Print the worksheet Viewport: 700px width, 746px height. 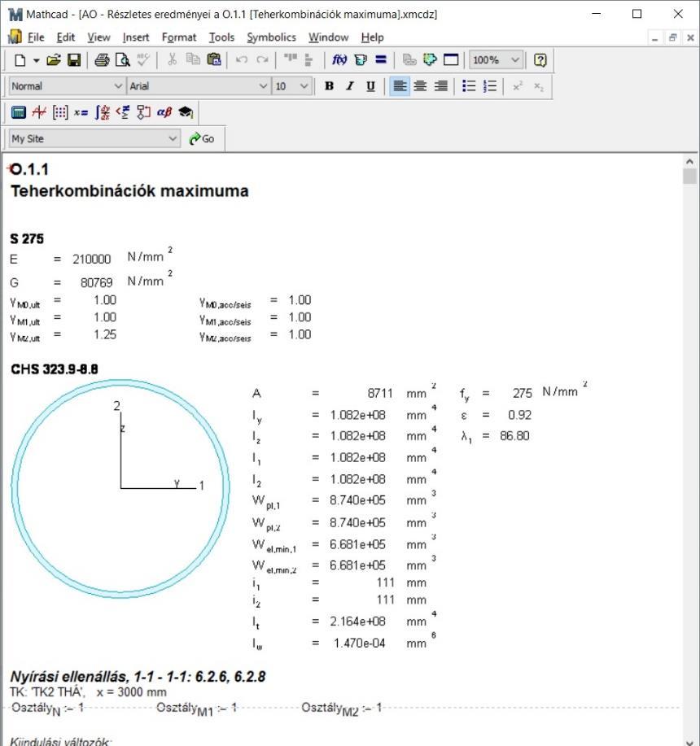click(102, 60)
